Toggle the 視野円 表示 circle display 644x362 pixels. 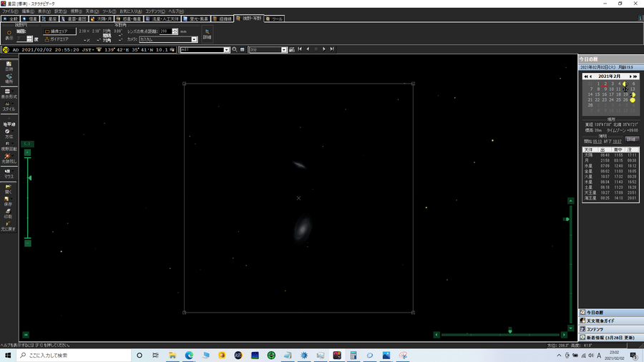pyautogui.click(x=9, y=35)
